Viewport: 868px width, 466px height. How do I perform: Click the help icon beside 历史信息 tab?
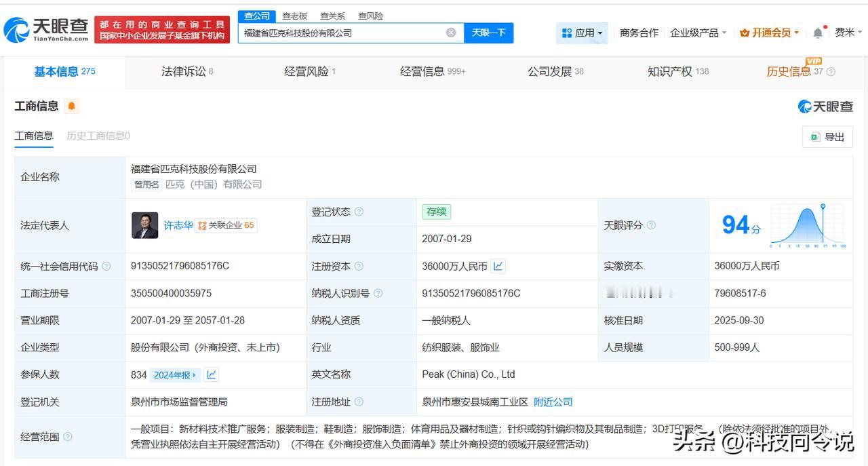click(831, 72)
